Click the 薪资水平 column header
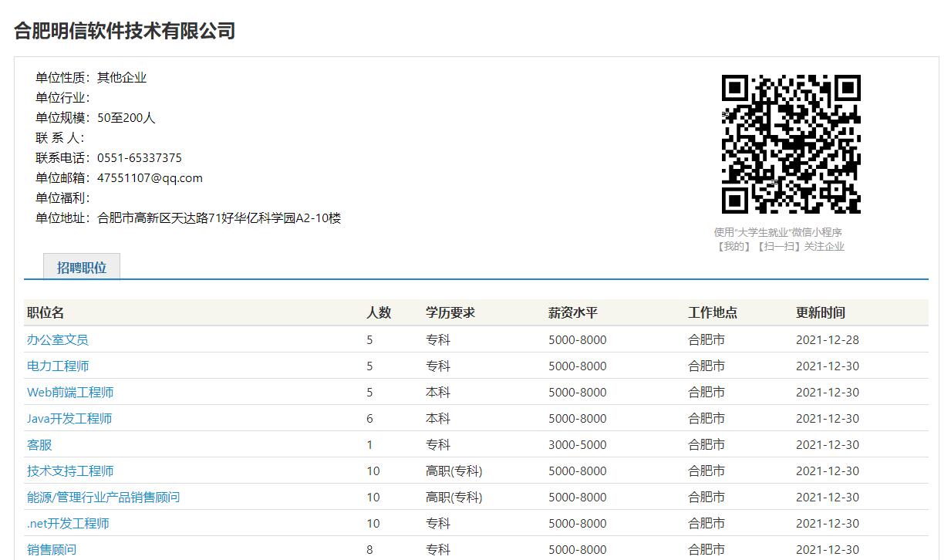The width and height of the screenshot is (951, 560). point(573,312)
